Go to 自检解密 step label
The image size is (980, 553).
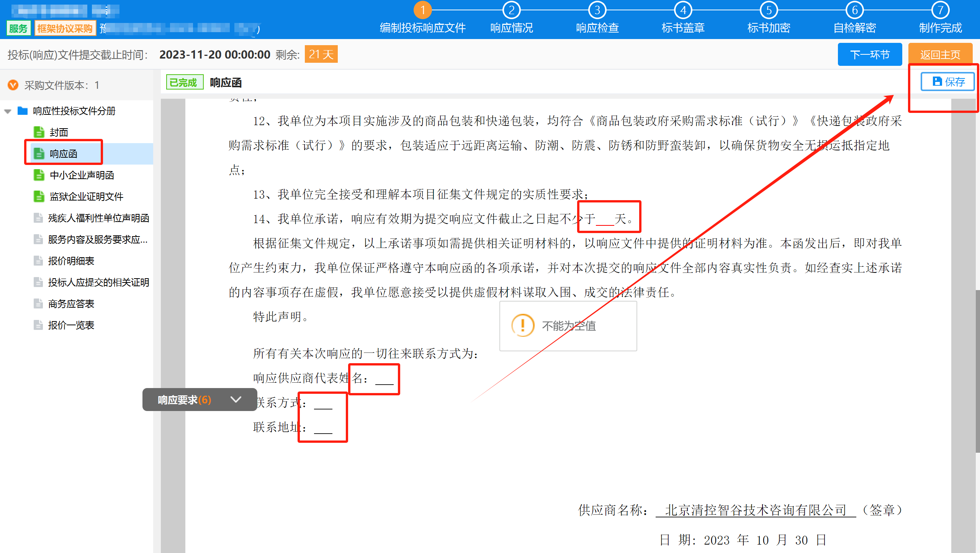(x=855, y=28)
